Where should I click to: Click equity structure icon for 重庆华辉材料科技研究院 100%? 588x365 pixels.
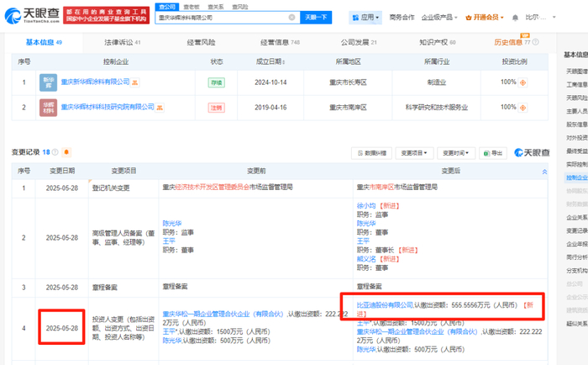click(522, 108)
